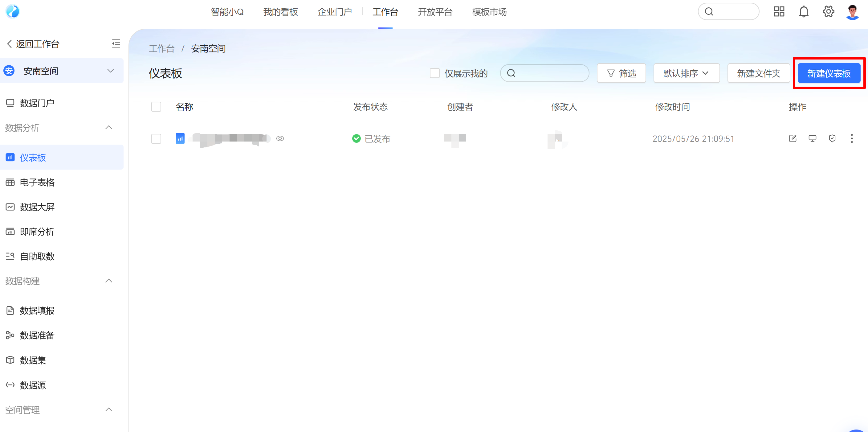This screenshot has width=868, height=432.
Task: Open the settings gear icon
Action: point(828,12)
